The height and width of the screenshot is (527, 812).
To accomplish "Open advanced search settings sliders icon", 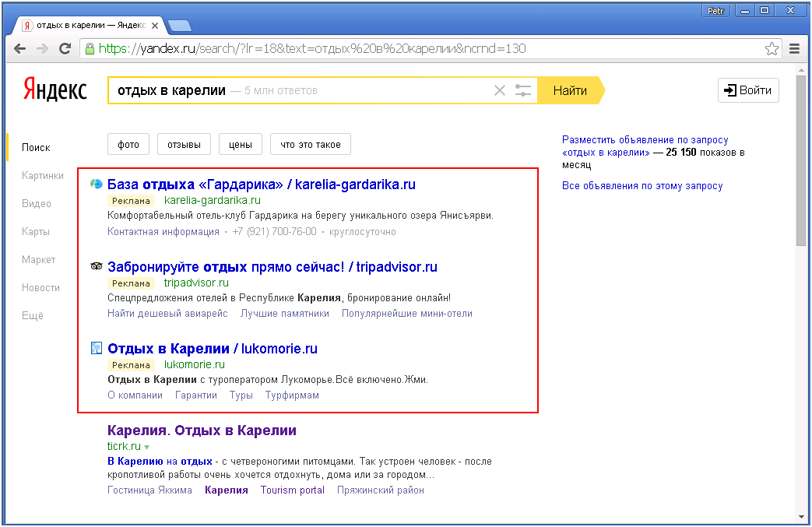I will pos(522,90).
